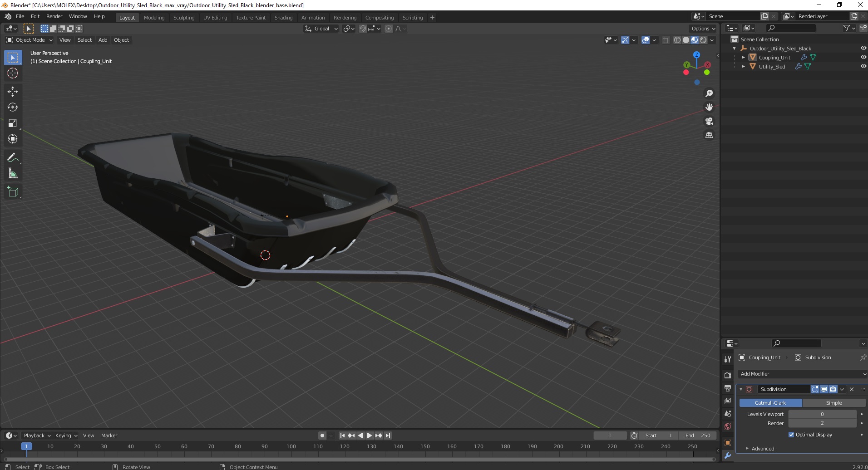Expand the Advanced subdivision panel
The image size is (868, 470).
click(763, 449)
